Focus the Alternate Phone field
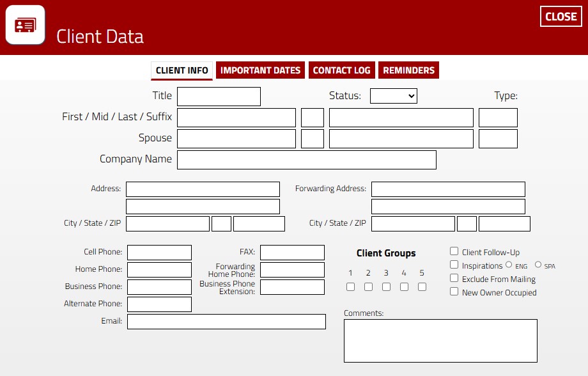 coord(159,304)
